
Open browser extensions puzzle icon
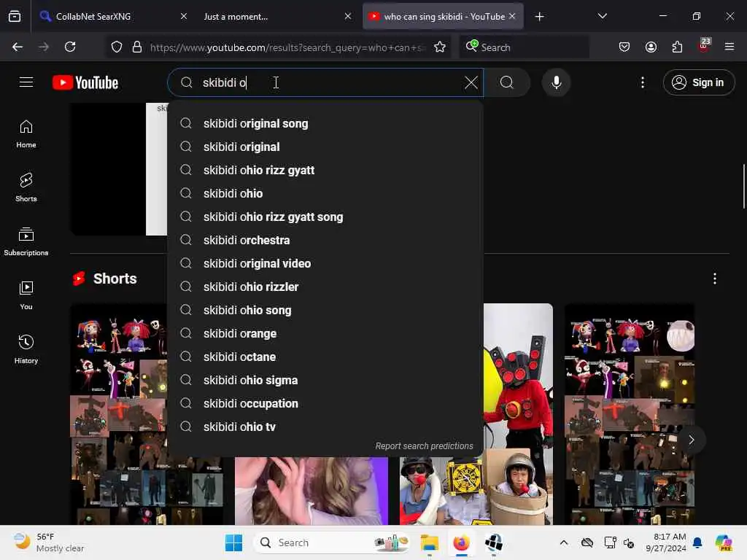pos(677,47)
